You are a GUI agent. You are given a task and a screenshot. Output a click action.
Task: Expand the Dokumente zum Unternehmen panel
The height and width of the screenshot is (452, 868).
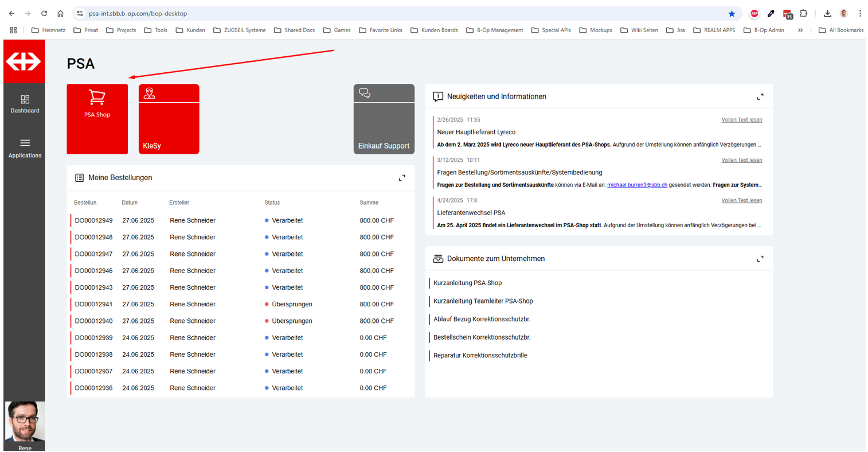coord(760,259)
